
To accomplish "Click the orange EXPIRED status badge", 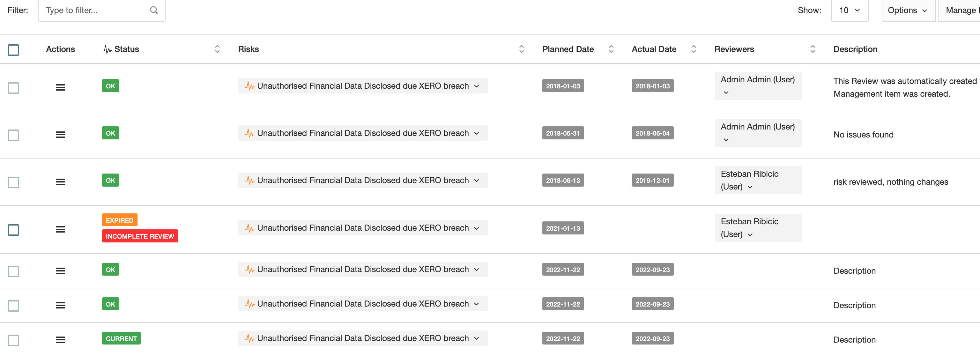I will (119, 220).
